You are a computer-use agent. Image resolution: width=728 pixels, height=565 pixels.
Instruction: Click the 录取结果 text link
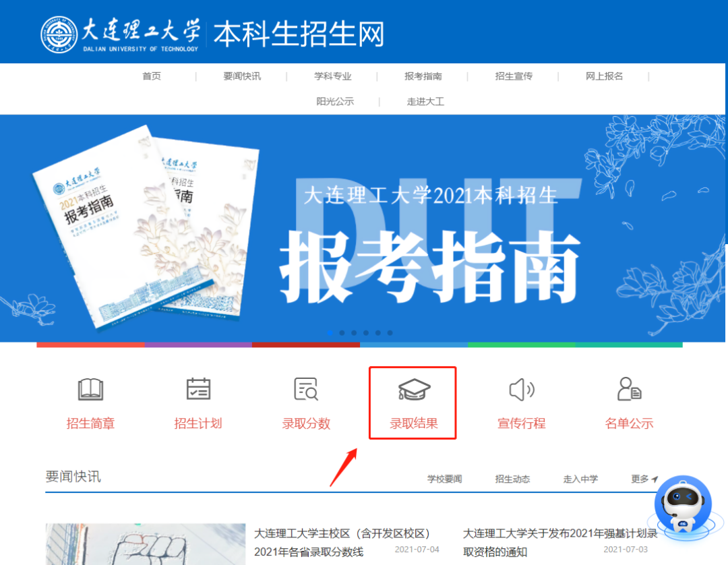pos(414,423)
